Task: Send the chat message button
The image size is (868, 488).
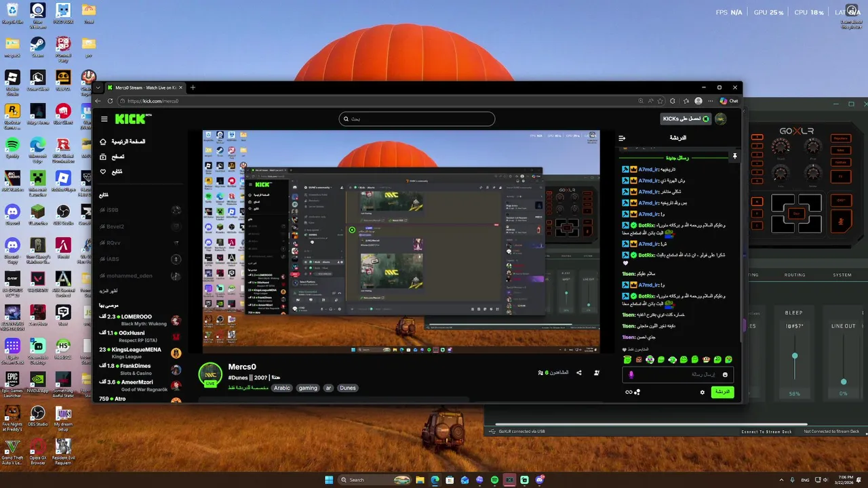Action: [722, 392]
